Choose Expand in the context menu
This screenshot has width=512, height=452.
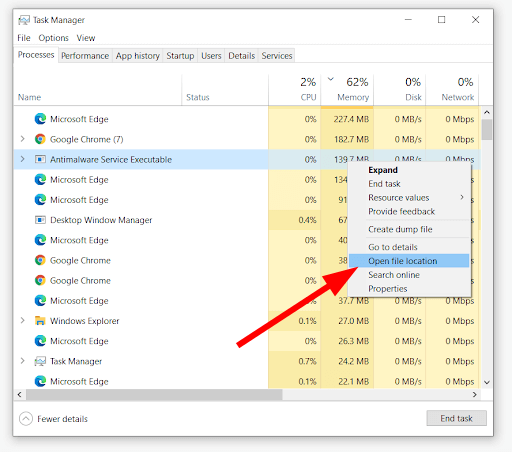[x=409, y=170]
